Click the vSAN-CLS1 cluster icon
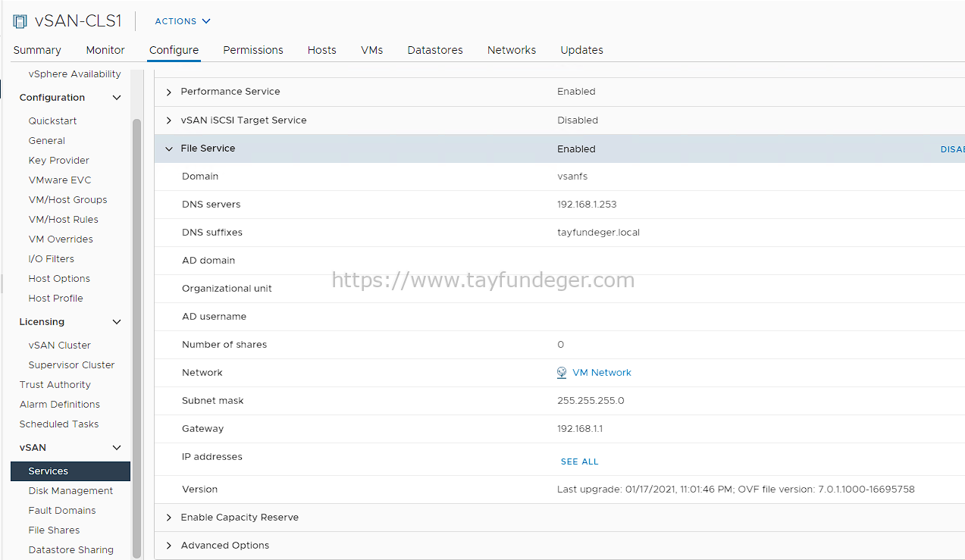This screenshot has height=560, width=965. point(20,21)
